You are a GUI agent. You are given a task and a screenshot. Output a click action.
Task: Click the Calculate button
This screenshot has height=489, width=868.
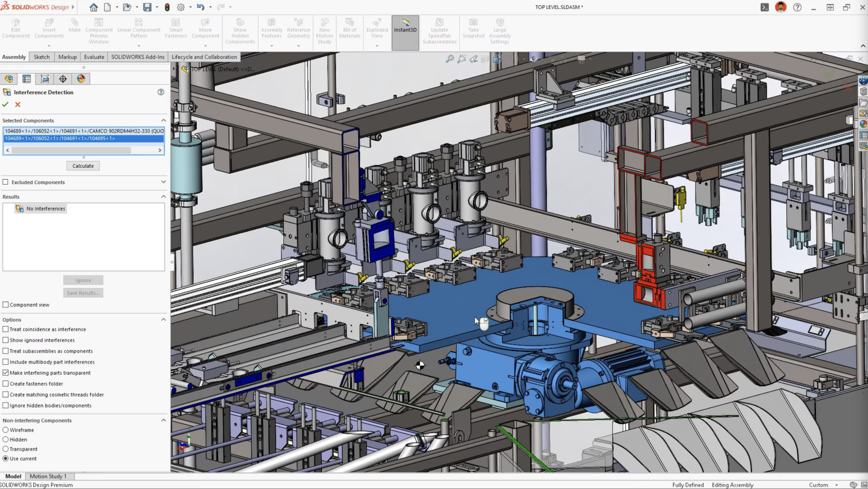(83, 166)
